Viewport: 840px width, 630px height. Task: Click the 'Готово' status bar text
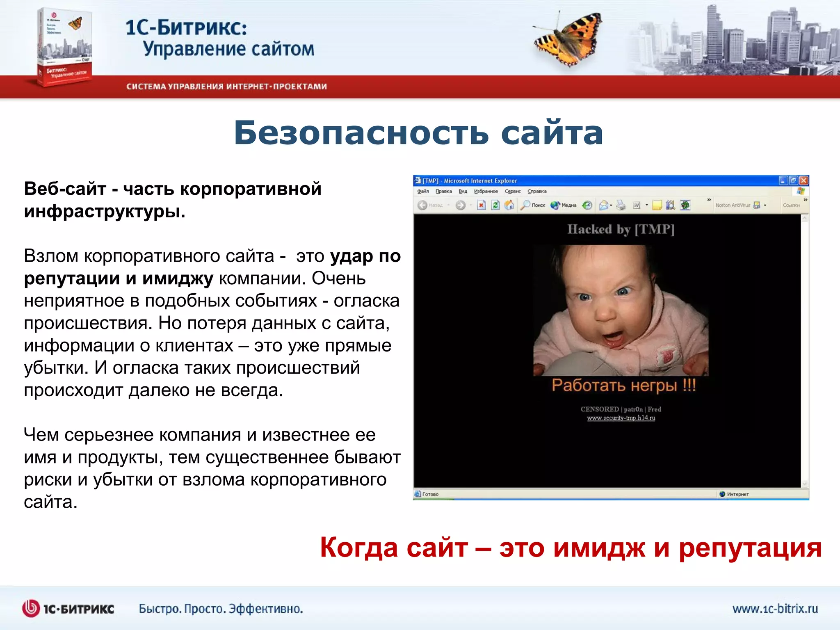click(431, 494)
